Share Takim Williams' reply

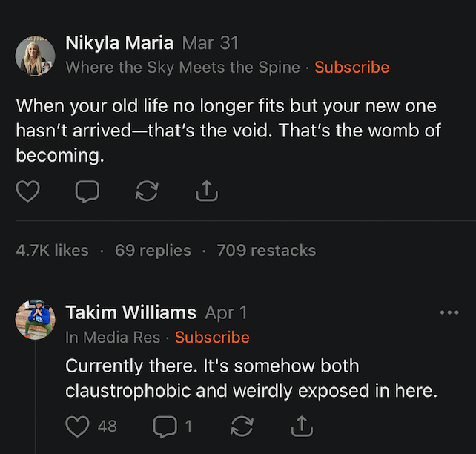click(301, 426)
